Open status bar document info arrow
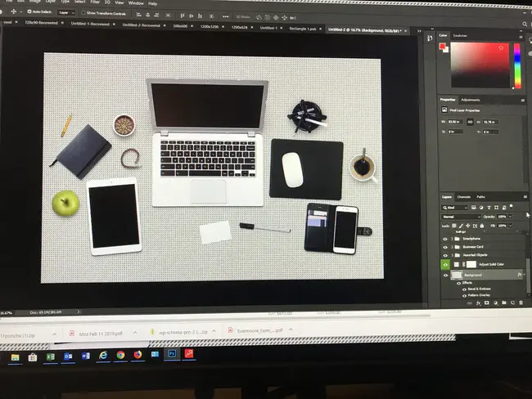 point(79,312)
